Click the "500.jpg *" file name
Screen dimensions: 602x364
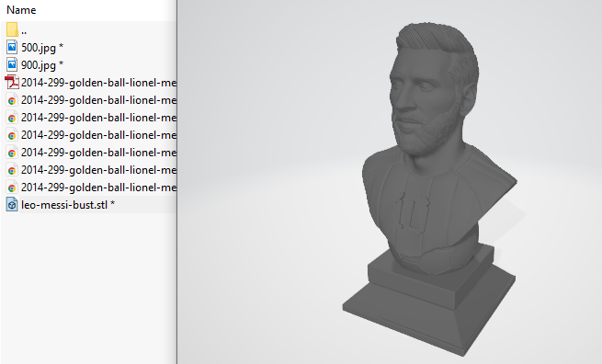42,48
